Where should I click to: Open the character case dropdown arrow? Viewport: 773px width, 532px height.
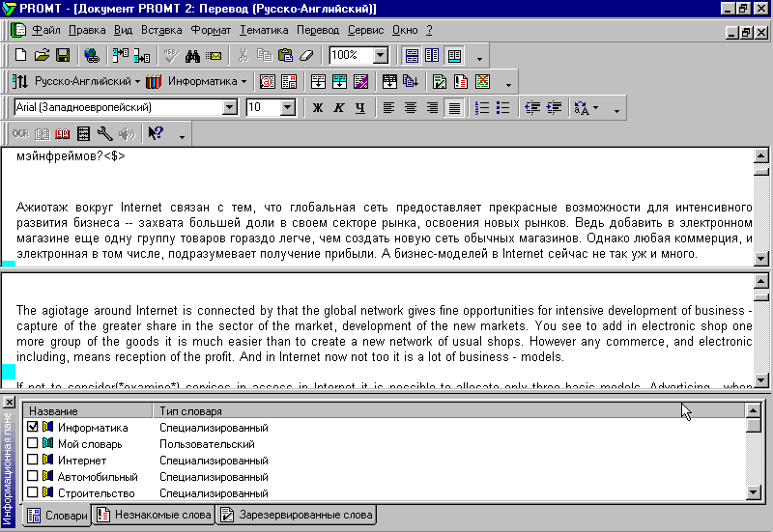(595, 107)
